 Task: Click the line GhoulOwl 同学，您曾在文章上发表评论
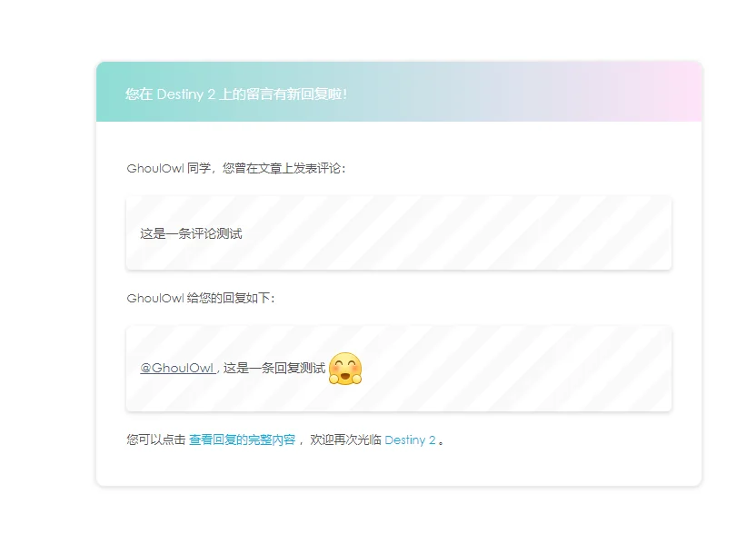(236, 168)
